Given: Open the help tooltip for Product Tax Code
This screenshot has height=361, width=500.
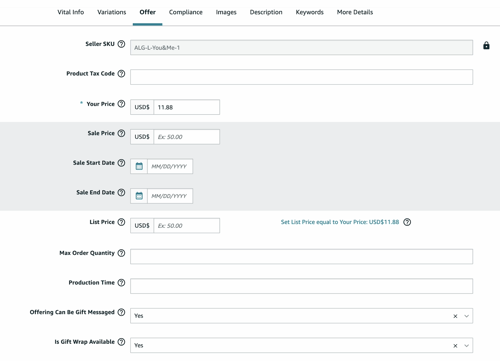Looking at the screenshot, I should pos(121,74).
